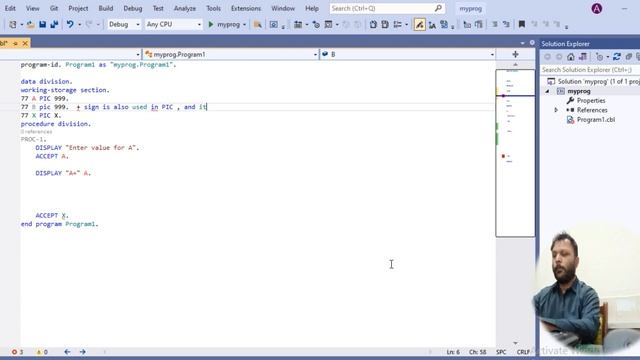Click the Undo arrow icon
Screen dimensions: 640x360
click(70, 24)
